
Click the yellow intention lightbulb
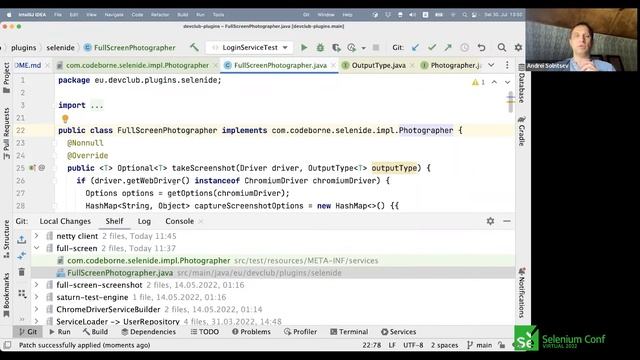click(65, 119)
